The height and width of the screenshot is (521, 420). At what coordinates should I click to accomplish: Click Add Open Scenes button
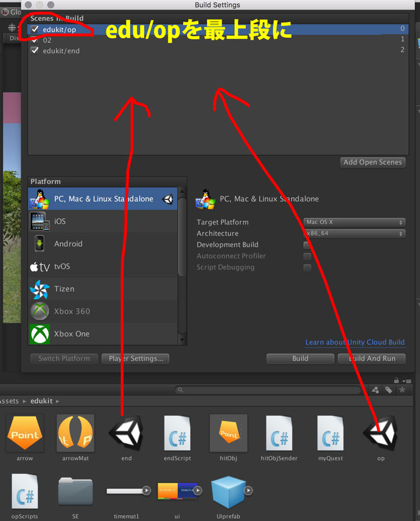point(373,162)
